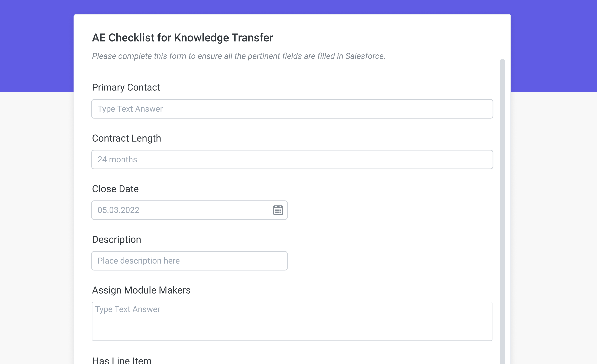Click the Contract Length label
Screen dimensions: 597x364
click(x=126, y=138)
